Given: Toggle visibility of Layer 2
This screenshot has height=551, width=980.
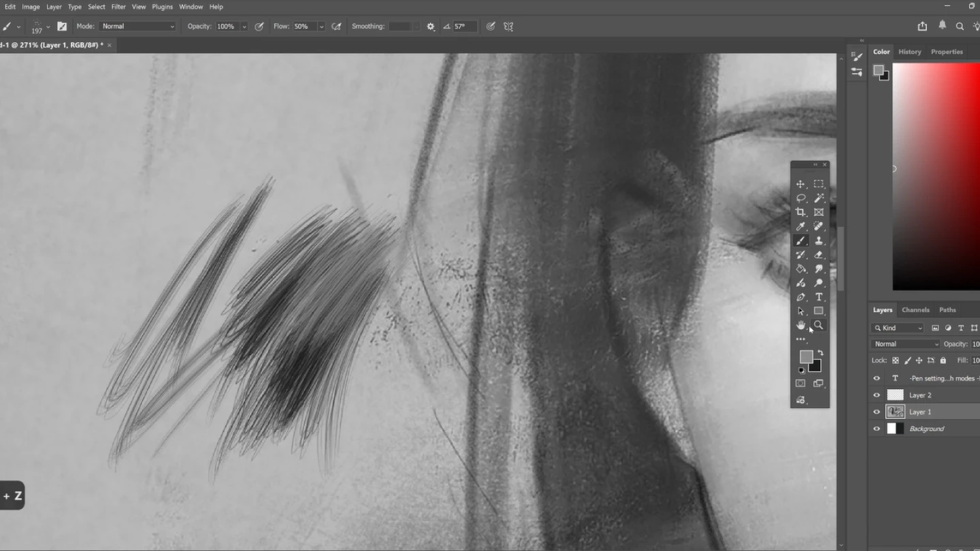Looking at the screenshot, I should tap(877, 395).
